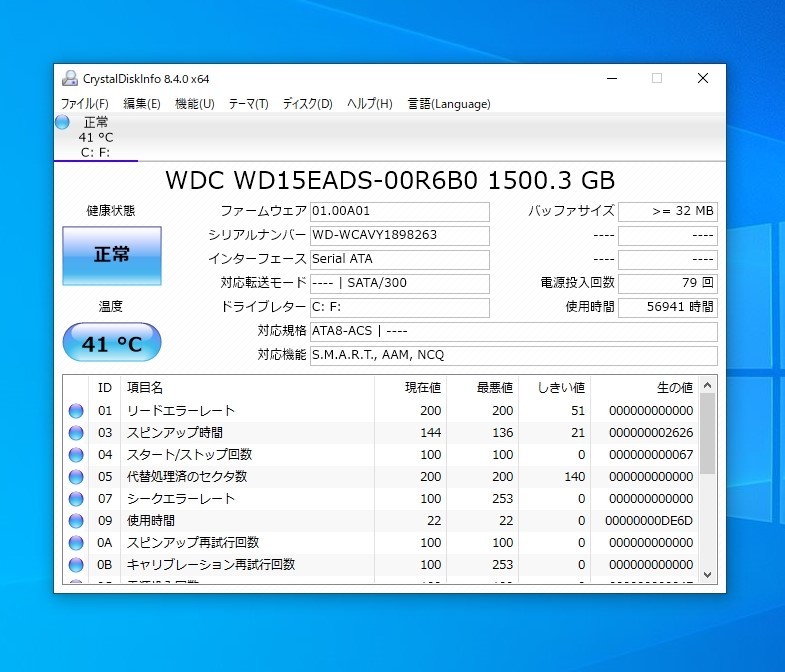
Task: Open the 言語(Language) menu
Action: coord(449,104)
